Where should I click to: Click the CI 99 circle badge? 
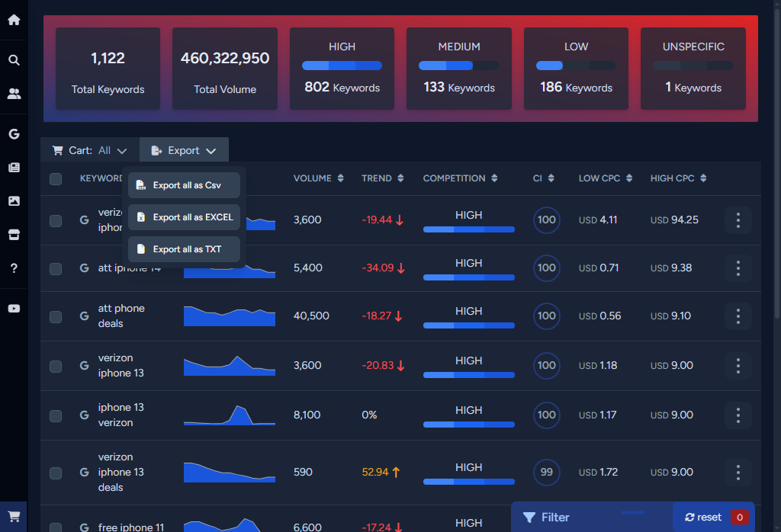click(546, 473)
